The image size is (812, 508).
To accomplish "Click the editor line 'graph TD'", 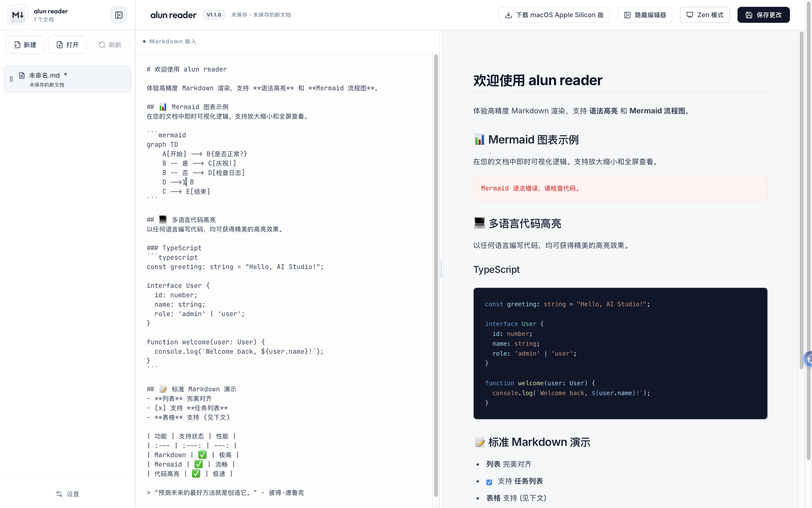I will tap(162, 144).
